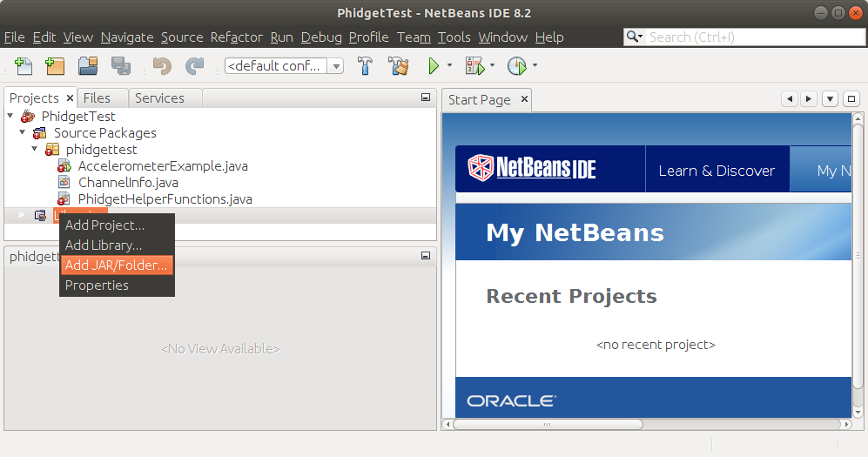Select AccelerometerExample.java in tree
868x457 pixels.
163,166
